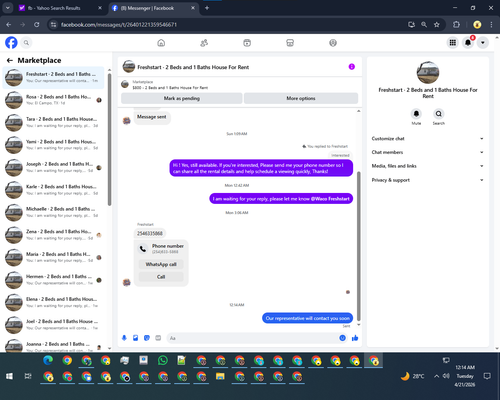Open Windows Start menu
The height and width of the screenshot is (400, 500).
pyautogui.click(x=9, y=376)
